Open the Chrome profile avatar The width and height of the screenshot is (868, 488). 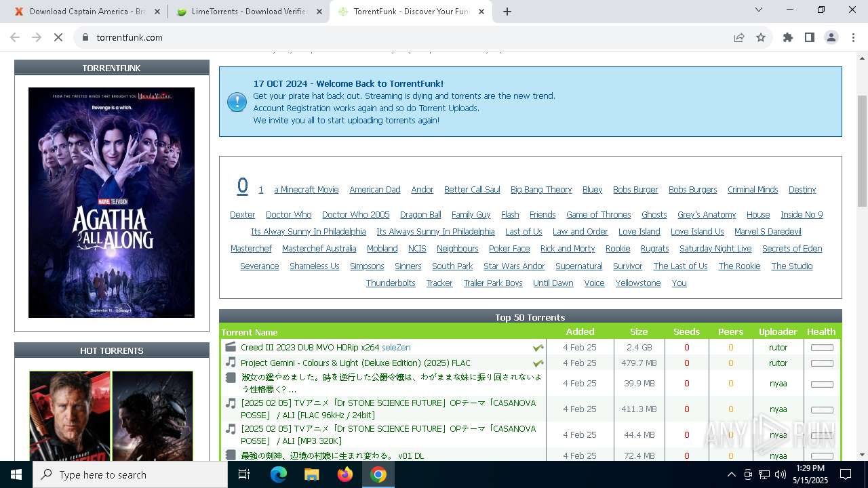click(831, 37)
